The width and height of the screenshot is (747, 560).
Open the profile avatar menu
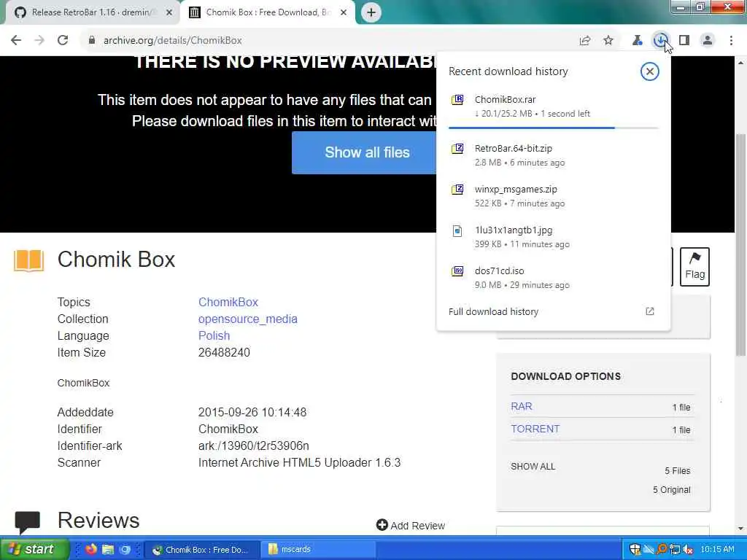click(708, 41)
